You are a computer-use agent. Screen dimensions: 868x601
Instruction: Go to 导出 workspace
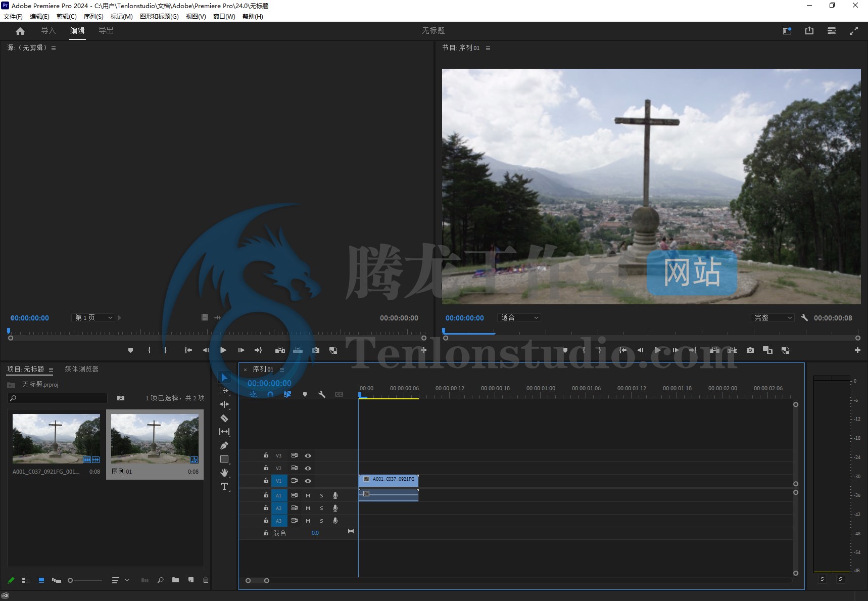tap(106, 31)
